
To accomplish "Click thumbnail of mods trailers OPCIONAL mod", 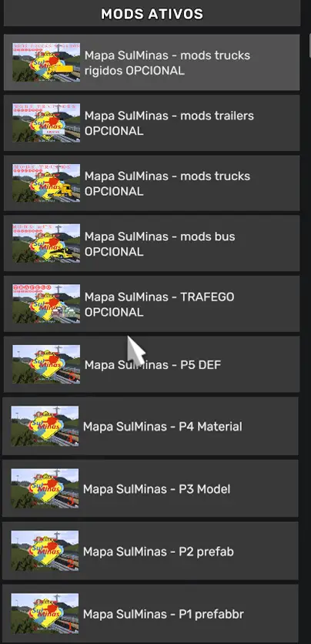I will (46, 122).
